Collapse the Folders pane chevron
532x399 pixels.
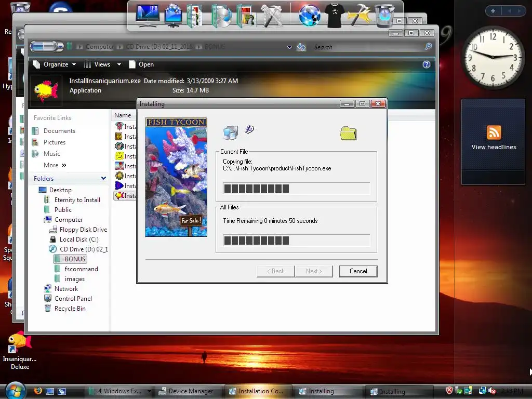pos(103,178)
